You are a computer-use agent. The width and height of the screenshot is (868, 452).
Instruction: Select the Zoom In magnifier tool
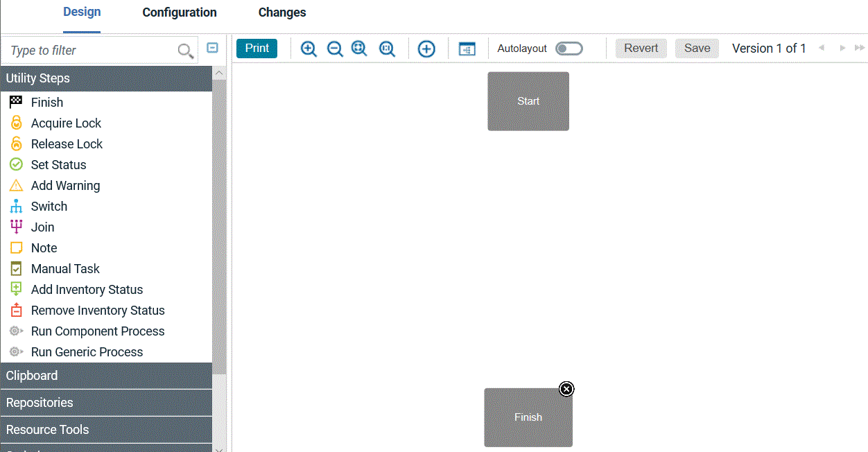tap(308, 49)
